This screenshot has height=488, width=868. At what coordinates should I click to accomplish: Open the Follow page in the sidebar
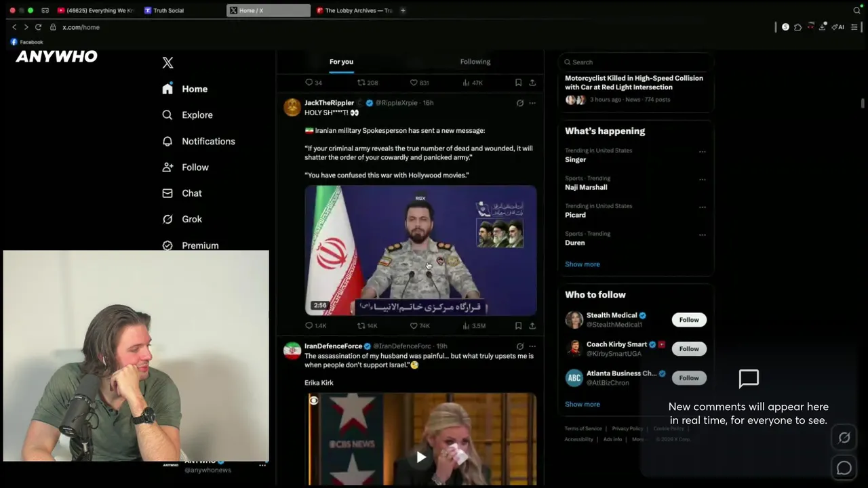pyautogui.click(x=185, y=167)
